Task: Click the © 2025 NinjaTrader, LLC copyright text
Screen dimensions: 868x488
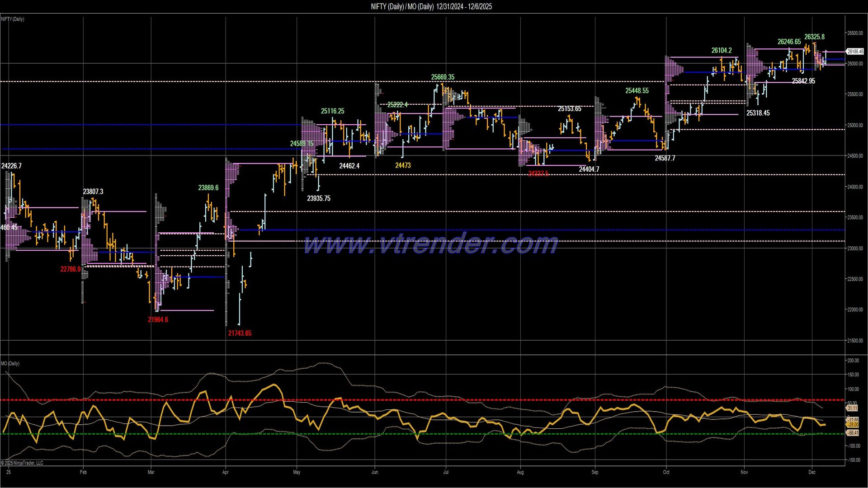Action: 21,463
